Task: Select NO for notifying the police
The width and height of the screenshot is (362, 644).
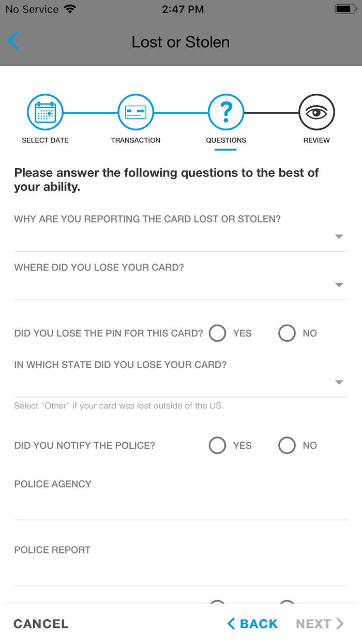Action: coord(287,445)
